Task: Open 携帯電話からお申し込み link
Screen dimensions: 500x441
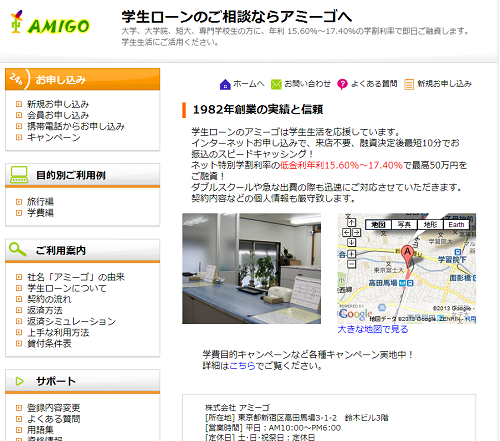Action: (x=76, y=126)
